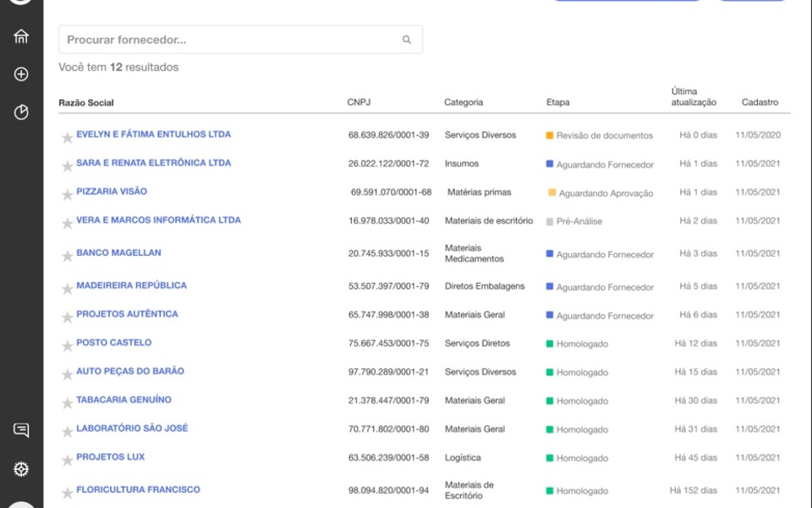This screenshot has width=812, height=508.
Task: Open the reports pie chart icon
Action: click(x=21, y=112)
